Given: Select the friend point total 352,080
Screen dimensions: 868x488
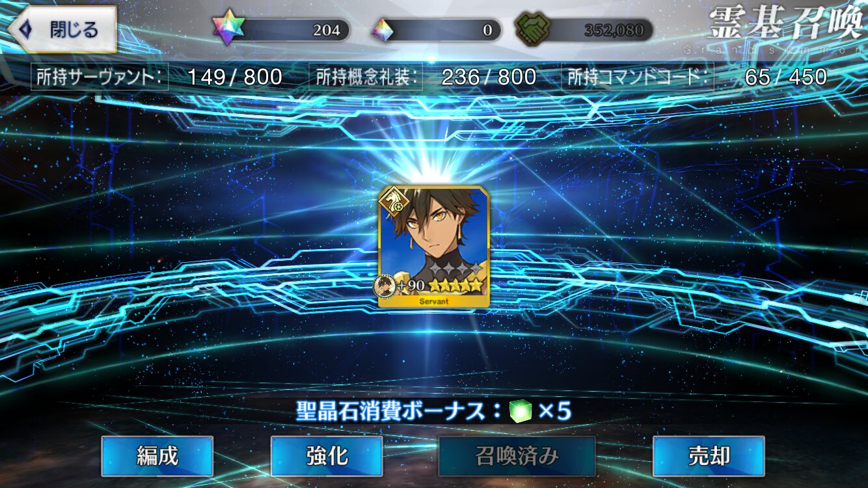Looking at the screenshot, I should pos(614,30).
